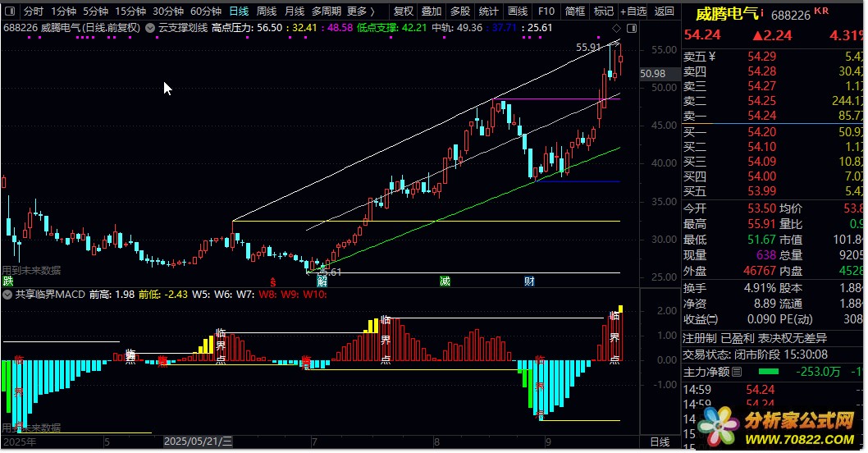
Task: Click red $ marker on chart axis
Action: pos(273,281)
